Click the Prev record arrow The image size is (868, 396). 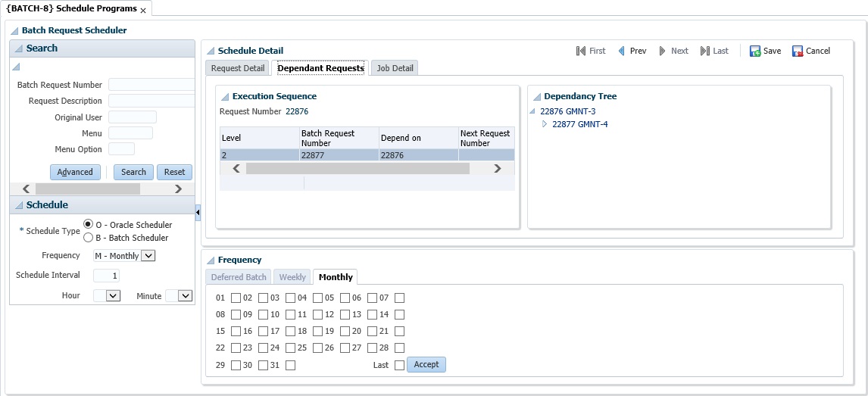pyautogui.click(x=622, y=51)
